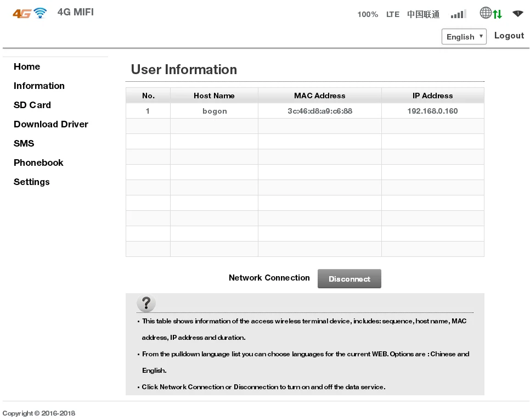Select the IP address 192.168.0.160 cell
Screen dimensions: 530x420
(433, 111)
